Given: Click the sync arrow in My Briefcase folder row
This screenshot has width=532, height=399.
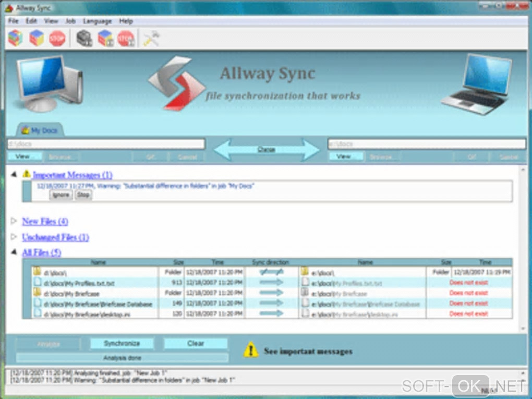Looking at the screenshot, I should (x=271, y=293).
